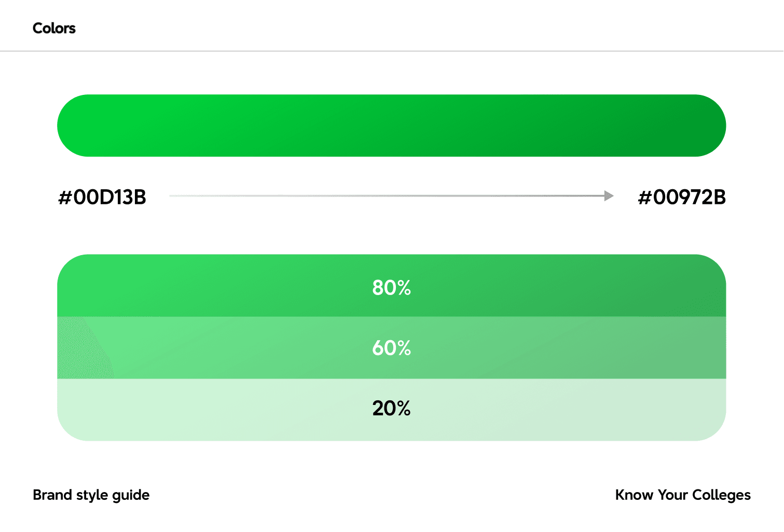
Task: Click the solid green gradient pill bar
Action: [x=391, y=125]
